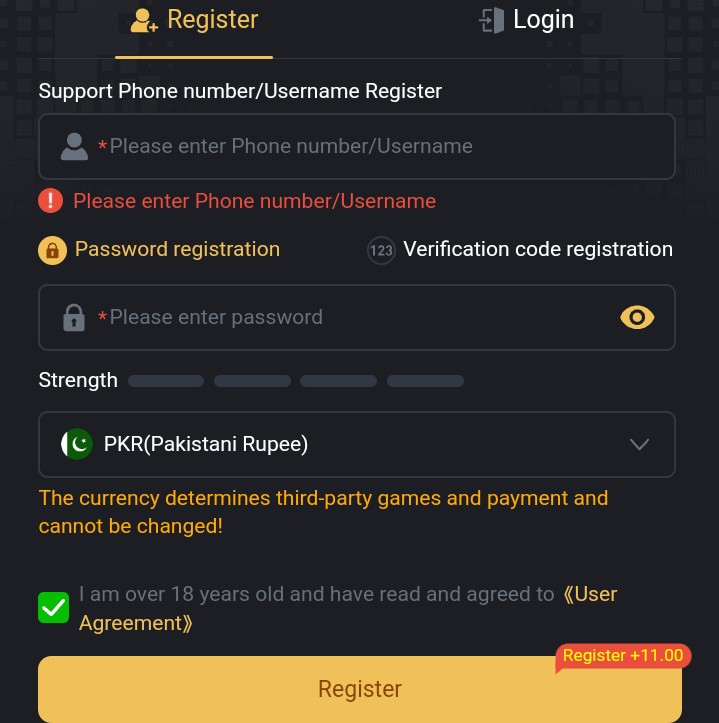Uncheck the over 18 agreement checkbox
The width and height of the screenshot is (719, 723).
click(53, 608)
